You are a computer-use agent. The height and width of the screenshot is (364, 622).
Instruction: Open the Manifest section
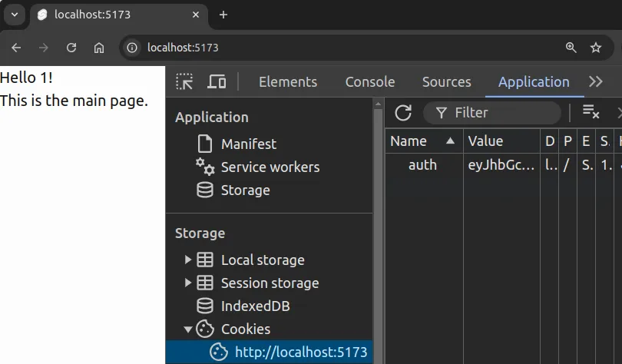pyautogui.click(x=248, y=144)
